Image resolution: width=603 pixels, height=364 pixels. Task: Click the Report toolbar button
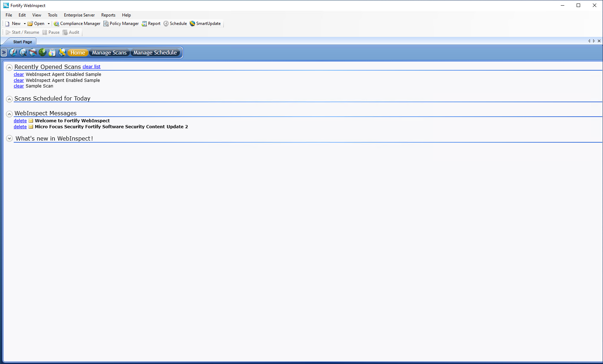151,24
